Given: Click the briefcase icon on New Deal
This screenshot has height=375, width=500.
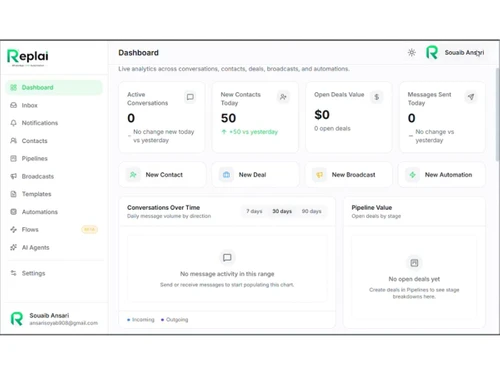Looking at the screenshot, I should pos(226,175).
